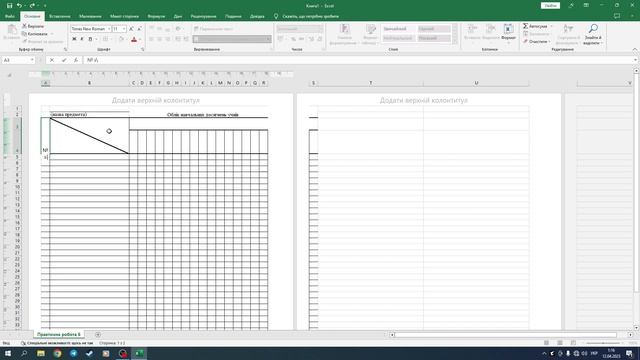Decrease font size with the smaller A icon

[140, 29]
